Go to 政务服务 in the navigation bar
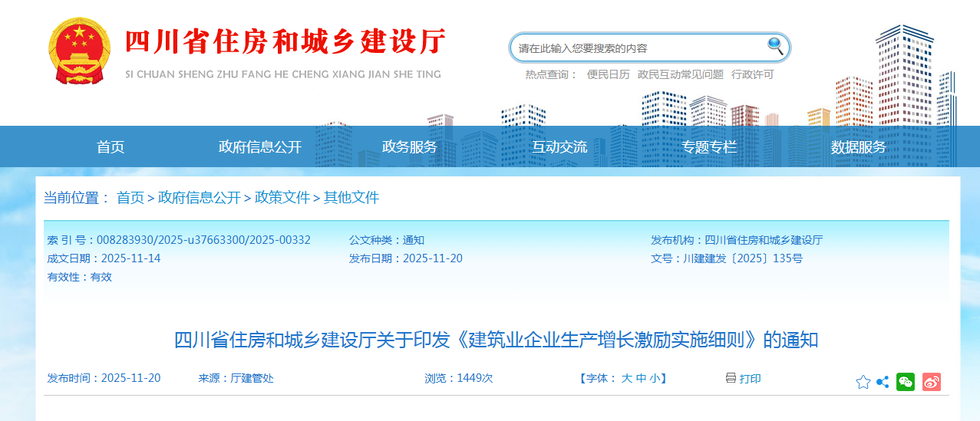This screenshot has height=421, width=980. coord(410,147)
